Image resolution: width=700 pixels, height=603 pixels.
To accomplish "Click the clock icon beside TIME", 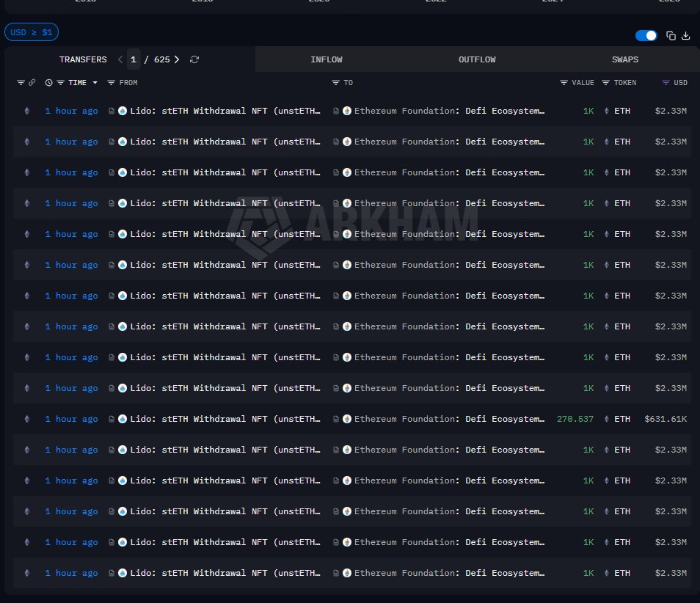I will pyautogui.click(x=48, y=83).
